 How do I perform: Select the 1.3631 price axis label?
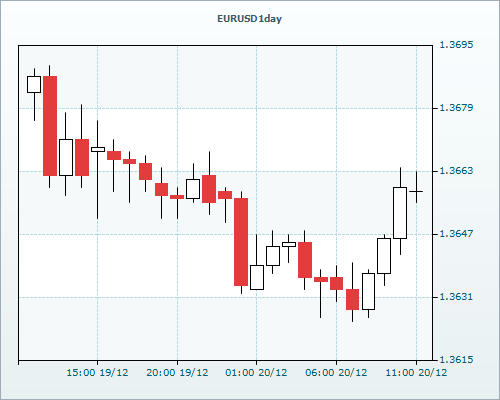(x=456, y=297)
